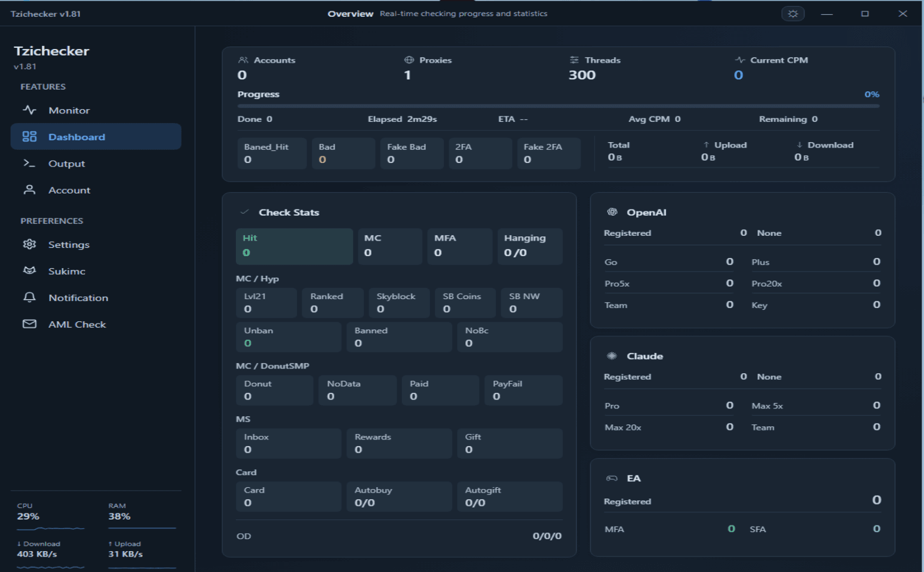Go to the Account page
Viewport: 924px width, 572px height.
(96, 190)
